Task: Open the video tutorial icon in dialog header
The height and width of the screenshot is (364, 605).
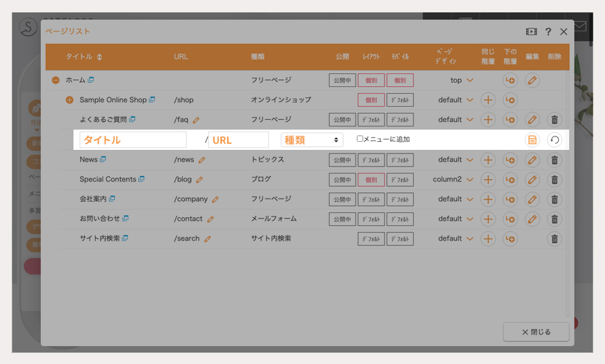Action: coord(532,31)
